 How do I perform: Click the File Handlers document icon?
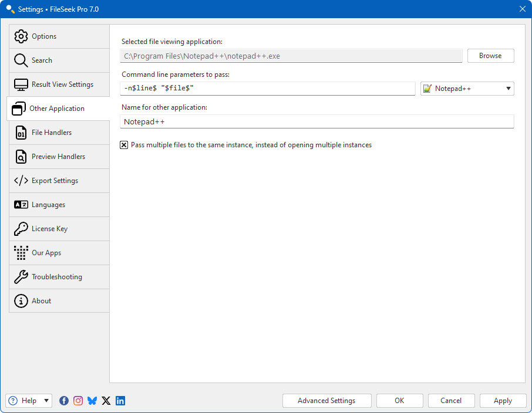point(21,133)
